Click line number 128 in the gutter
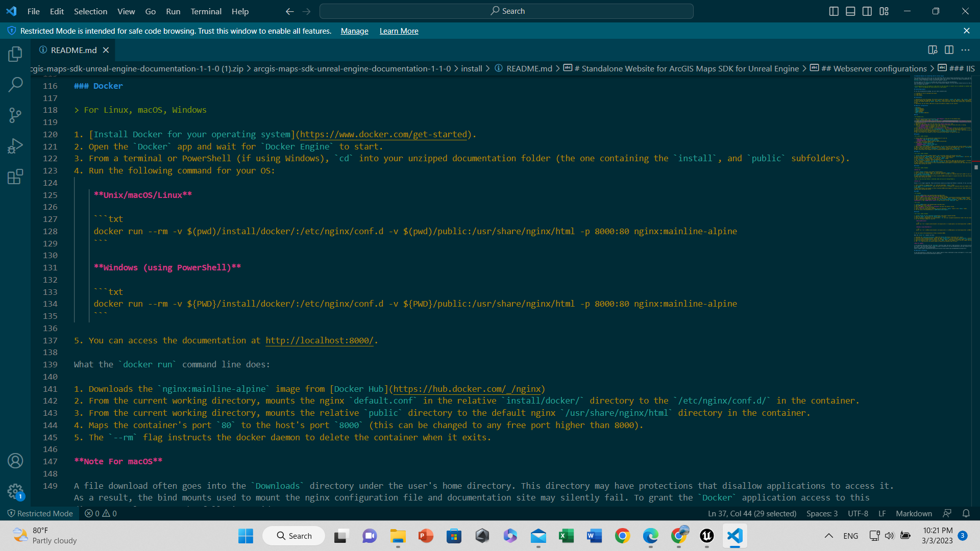Viewport: 980px width, 551px height. (x=50, y=232)
